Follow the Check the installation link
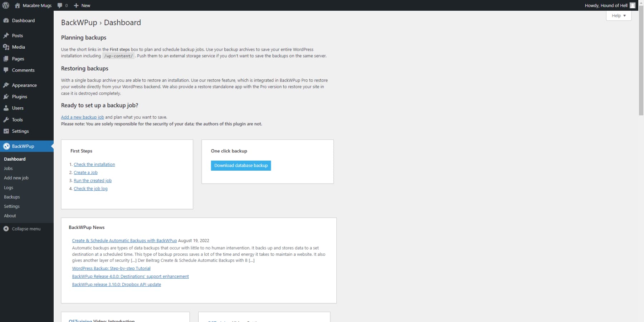 [94, 164]
